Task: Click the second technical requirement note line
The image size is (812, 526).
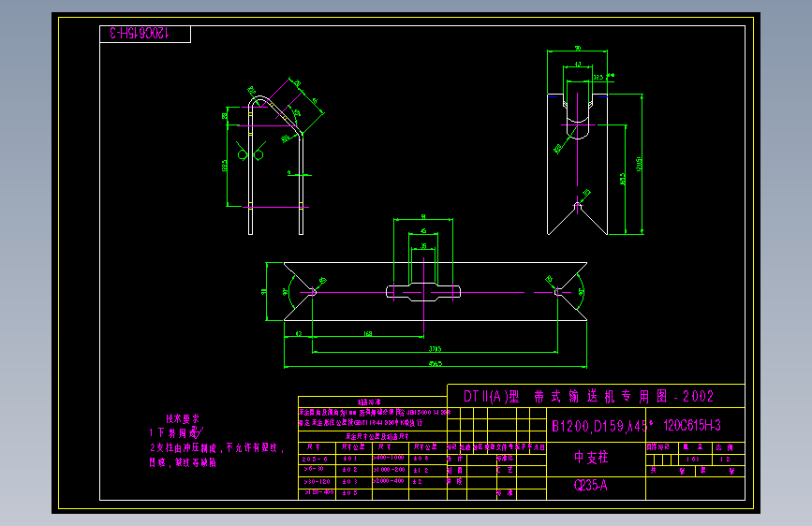Action: pos(217,447)
